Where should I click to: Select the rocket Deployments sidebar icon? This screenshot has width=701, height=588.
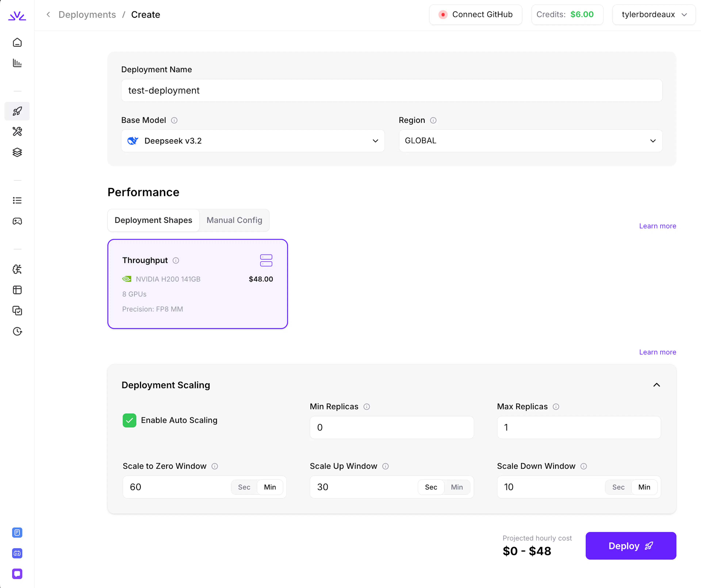(x=17, y=111)
